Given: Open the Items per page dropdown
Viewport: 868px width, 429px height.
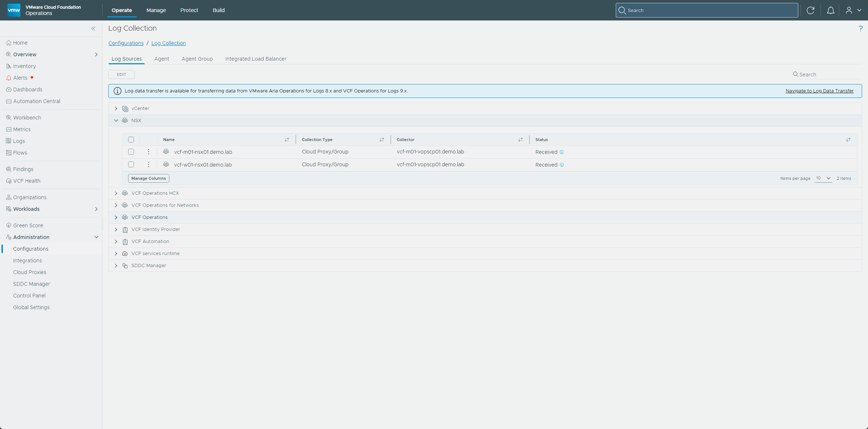Looking at the screenshot, I should 823,178.
